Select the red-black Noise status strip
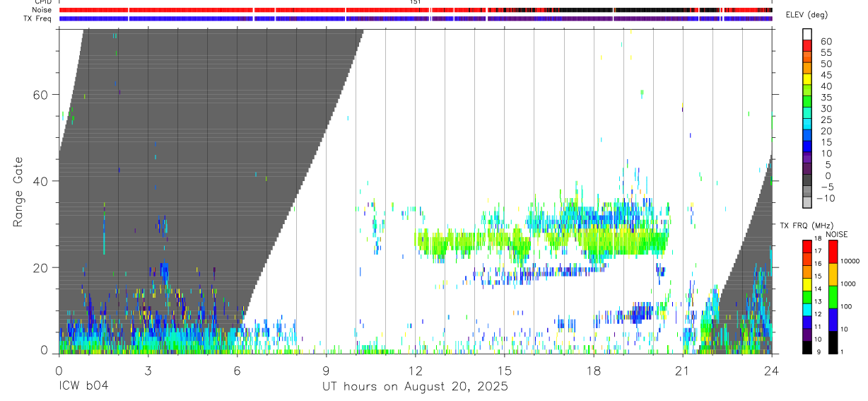Screen dimensions: 868x401 click(416, 11)
